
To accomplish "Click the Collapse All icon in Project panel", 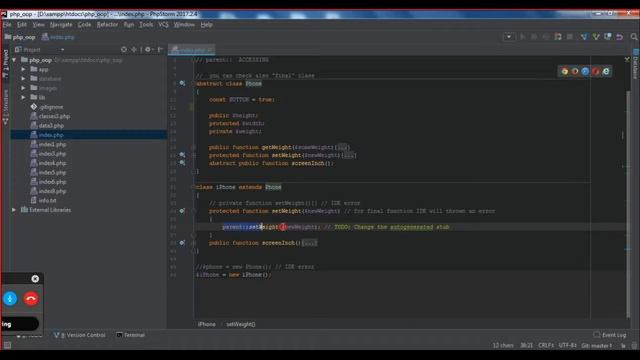I will click(x=134, y=49).
